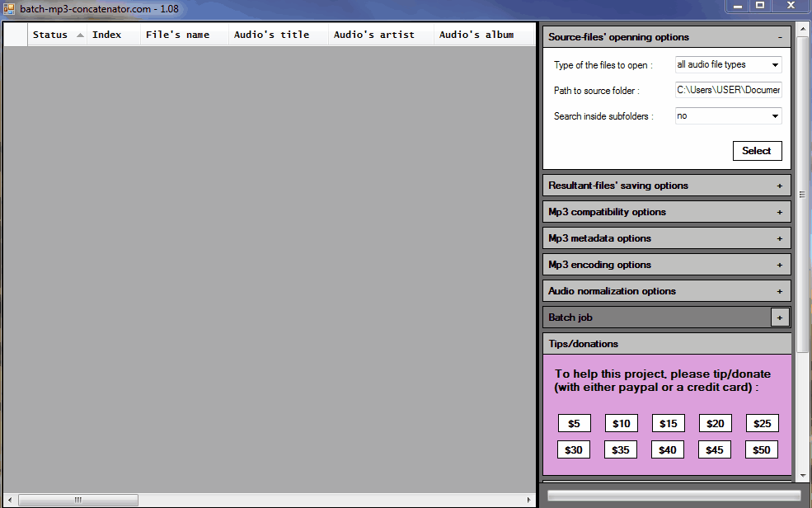Sort by Audio's album column
The width and height of the screenshot is (812, 508).
[484, 35]
